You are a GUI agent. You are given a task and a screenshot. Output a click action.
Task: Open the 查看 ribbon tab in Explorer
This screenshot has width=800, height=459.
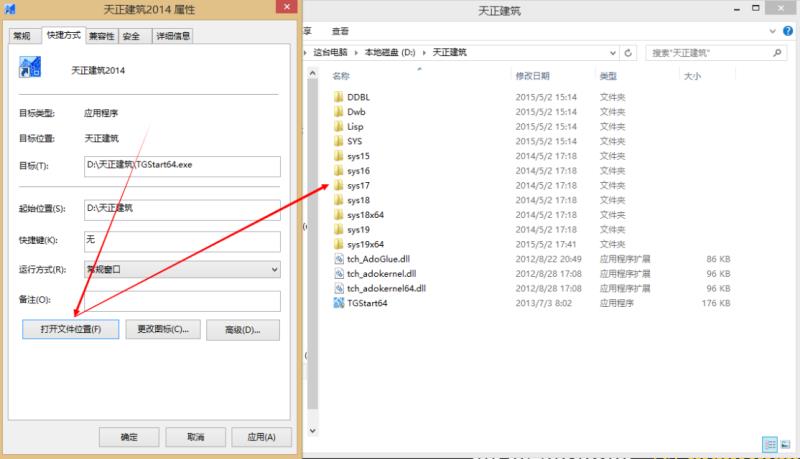click(x=340, y=31)
